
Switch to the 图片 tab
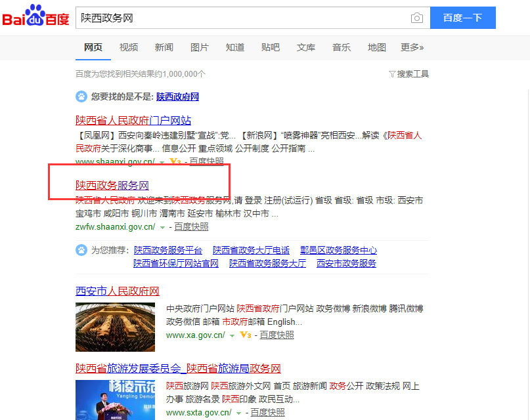click(x=199, y=47)
